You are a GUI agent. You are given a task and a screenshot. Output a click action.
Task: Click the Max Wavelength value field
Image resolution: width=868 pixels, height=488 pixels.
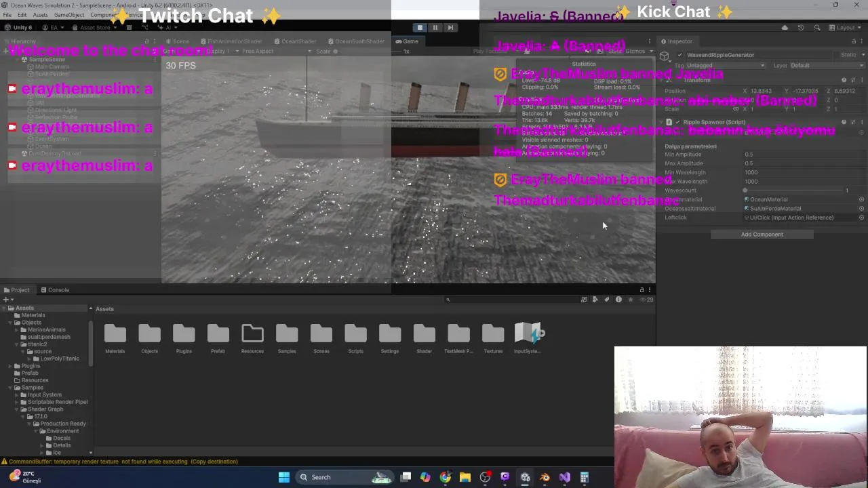(x=804, y=182)
